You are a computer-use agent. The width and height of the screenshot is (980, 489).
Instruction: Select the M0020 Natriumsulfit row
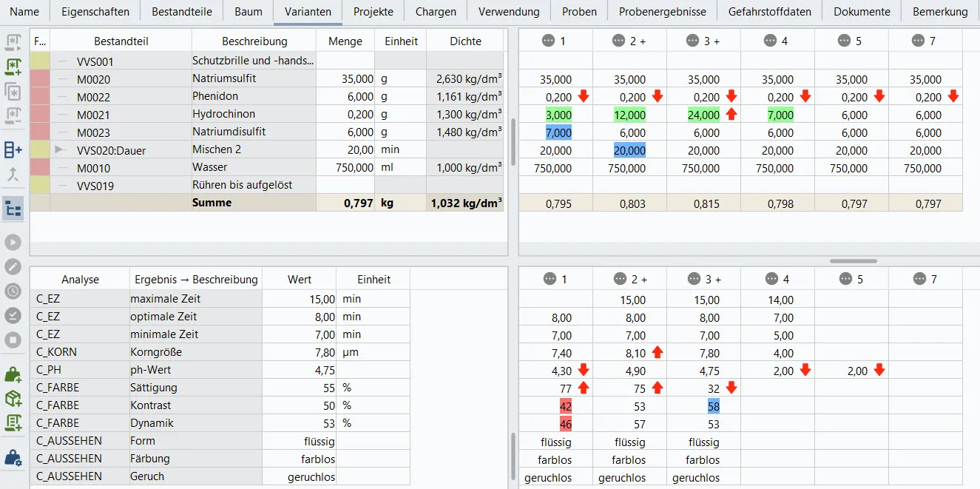tap(267, 78)
